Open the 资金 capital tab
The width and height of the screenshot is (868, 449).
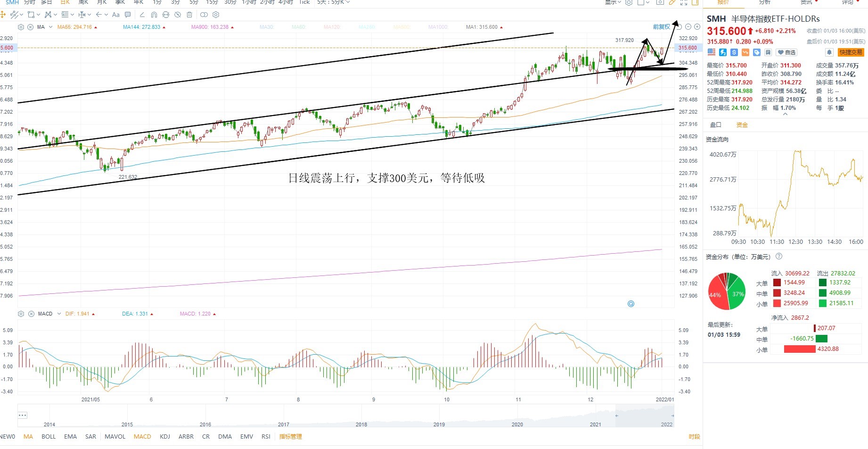tap(742, 125)
